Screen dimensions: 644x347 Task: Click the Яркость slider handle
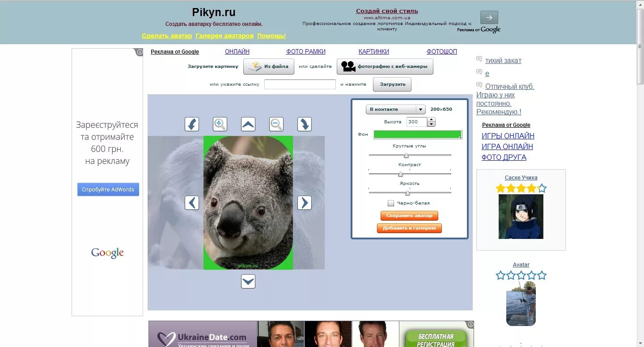coord(407,193)
